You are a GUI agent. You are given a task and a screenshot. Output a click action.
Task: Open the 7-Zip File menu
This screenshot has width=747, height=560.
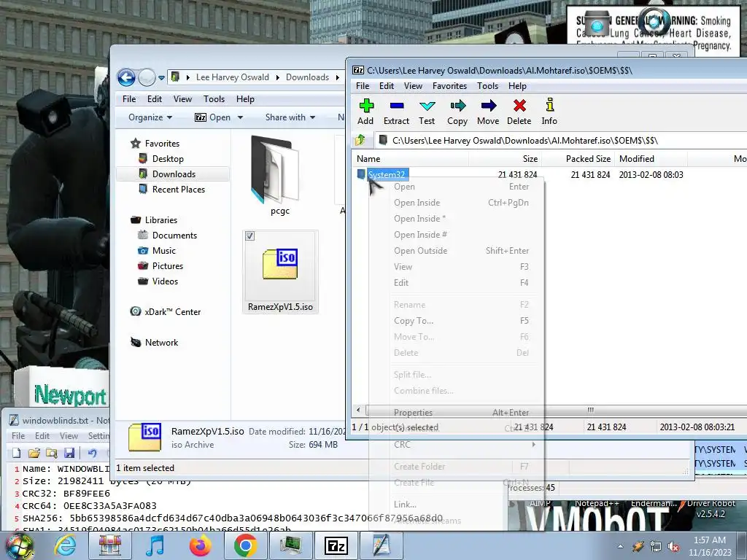[x=363, y=86]
